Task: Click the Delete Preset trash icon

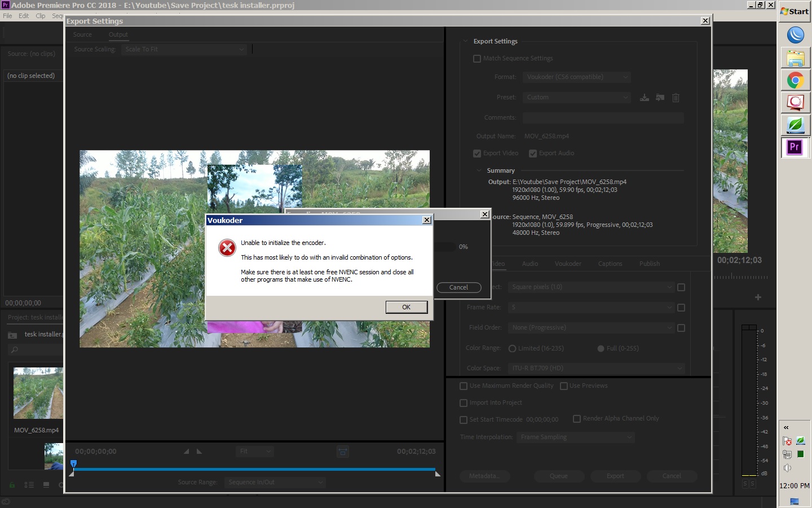Action: 676,98
